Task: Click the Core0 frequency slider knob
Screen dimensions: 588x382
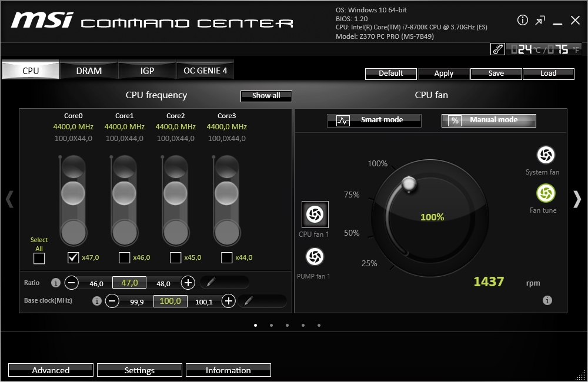Action: click(x=73, y=193)
